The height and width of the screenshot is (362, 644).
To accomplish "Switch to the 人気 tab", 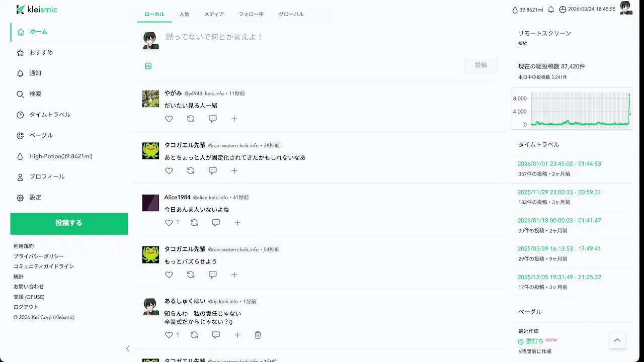I will tap(184, 14).
